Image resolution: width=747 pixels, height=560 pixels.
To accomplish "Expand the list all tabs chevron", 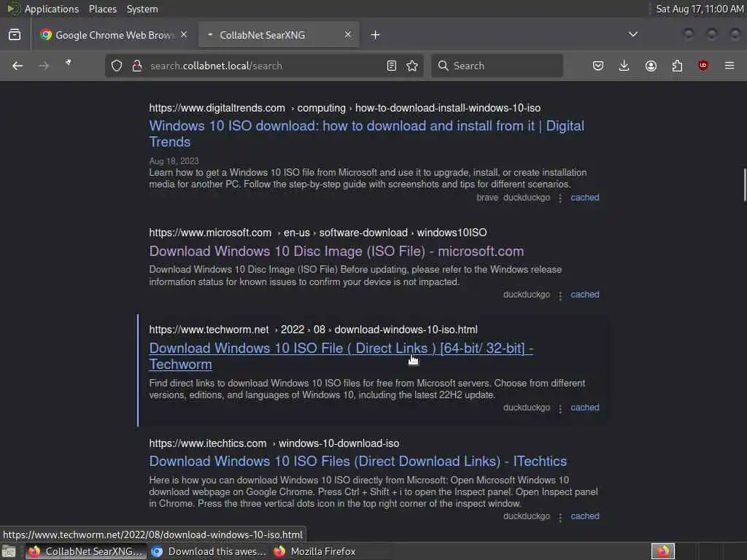I will [x=633, y=34].
